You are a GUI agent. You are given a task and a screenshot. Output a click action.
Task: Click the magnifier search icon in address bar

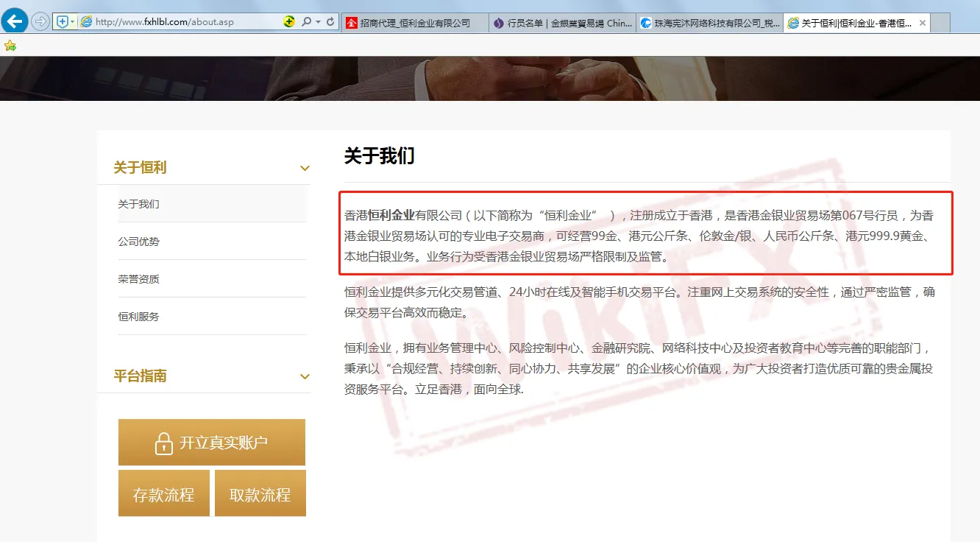pyautogui.click(x=306, y=22)
